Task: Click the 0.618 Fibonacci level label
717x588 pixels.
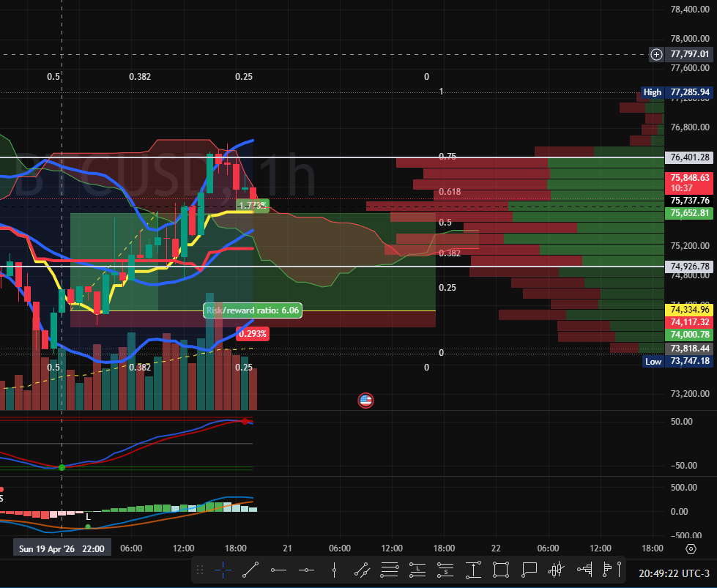Action: [x=450, y=192]
